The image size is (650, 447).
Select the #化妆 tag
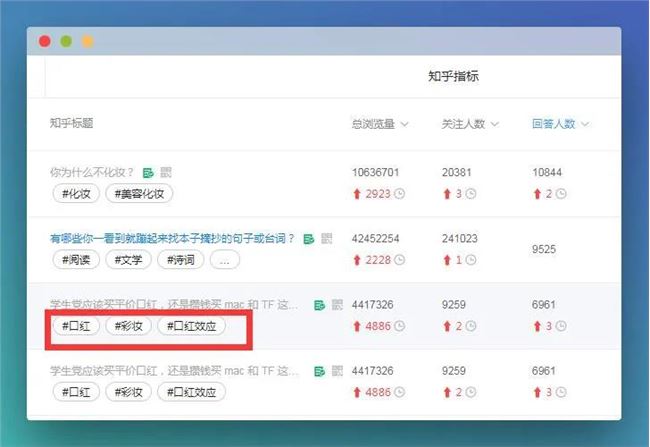[x=76, y=194]
